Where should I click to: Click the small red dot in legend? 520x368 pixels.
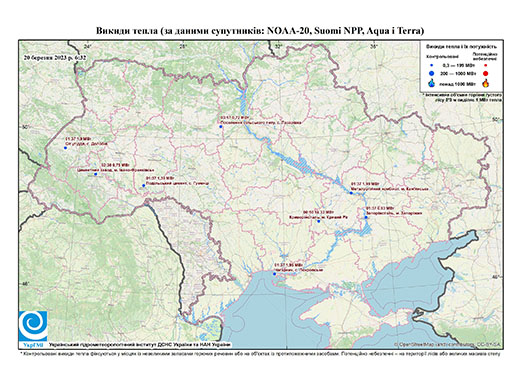click(x=486, y=66)
